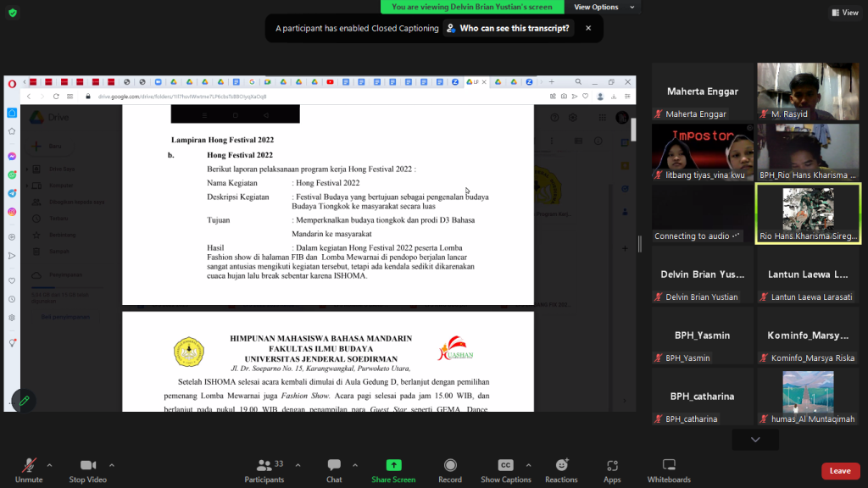Open WhatsApp in Opera sidebar
This screenshot has width=868, height=488.
[x=12, y=175]
